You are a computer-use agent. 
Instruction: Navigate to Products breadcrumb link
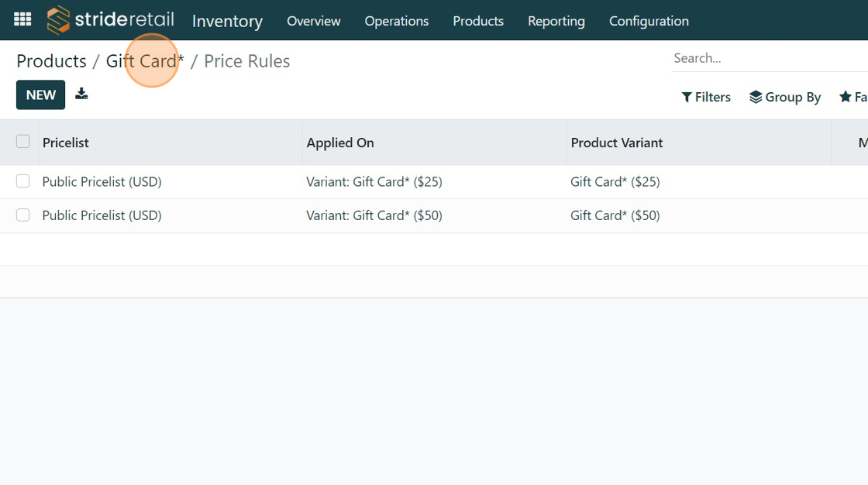(x=51, y=61)
